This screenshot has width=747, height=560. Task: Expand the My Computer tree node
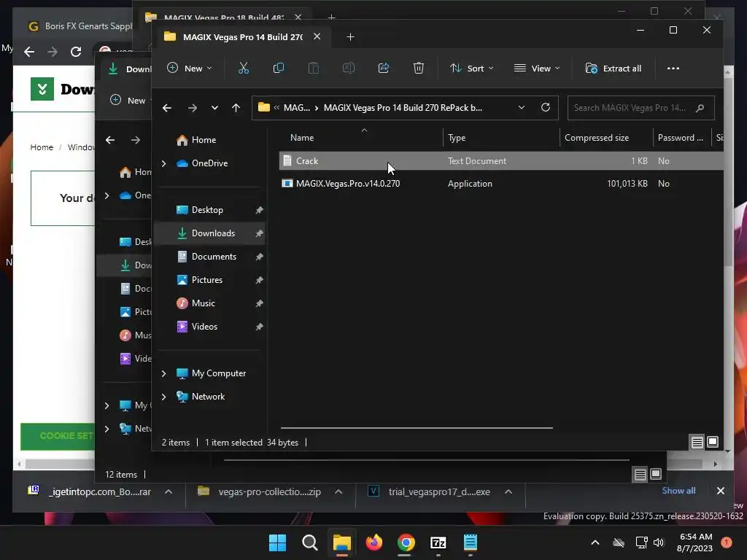[164, 373]
